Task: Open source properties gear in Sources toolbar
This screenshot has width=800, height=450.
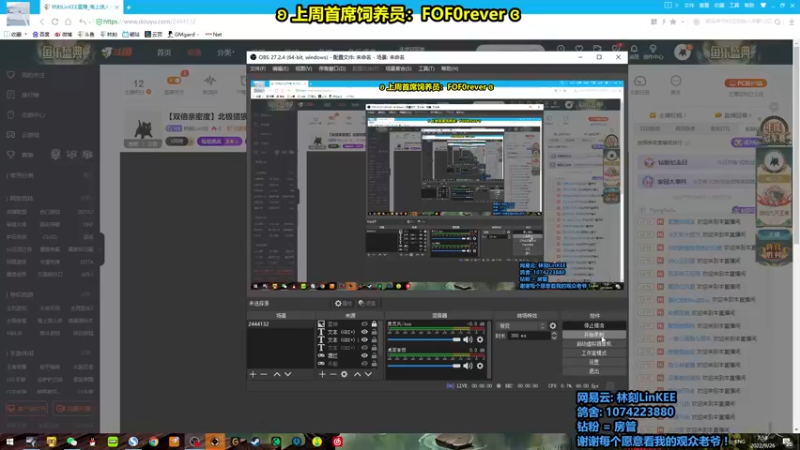Action: click(x=344, y=374)
